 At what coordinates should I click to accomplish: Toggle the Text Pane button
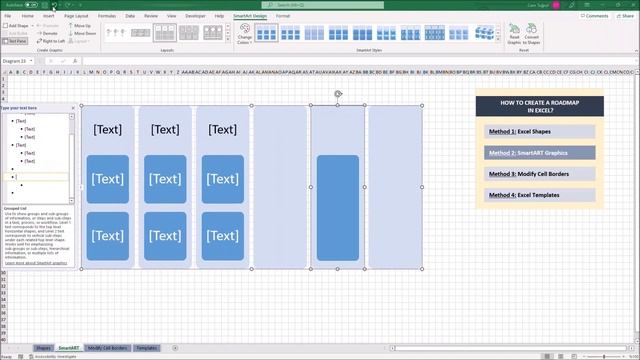point(15,41)
